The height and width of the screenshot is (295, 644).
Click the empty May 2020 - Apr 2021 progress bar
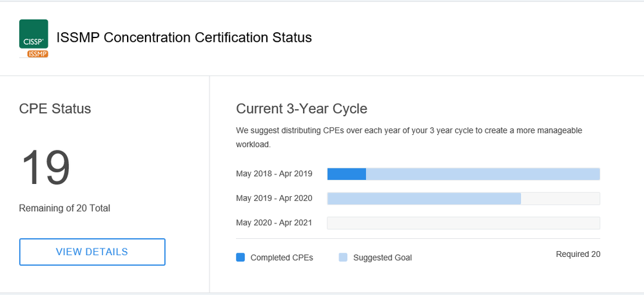[x=463, y=223]
